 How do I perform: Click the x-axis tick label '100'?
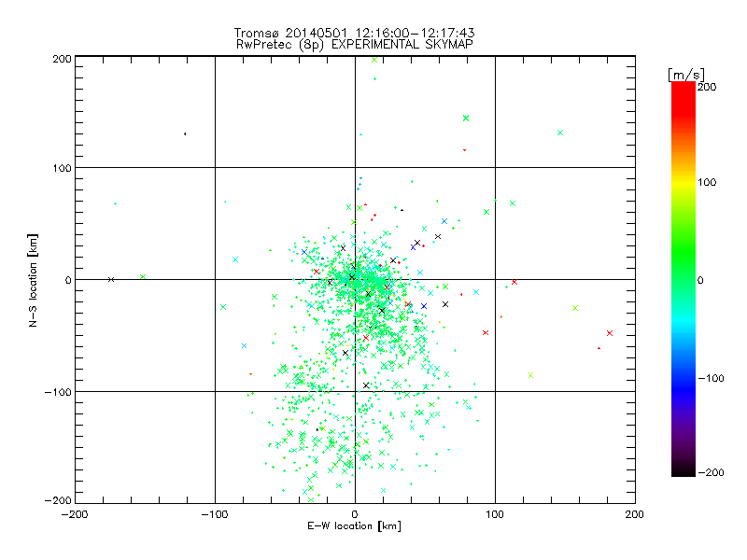click(495, 514)
